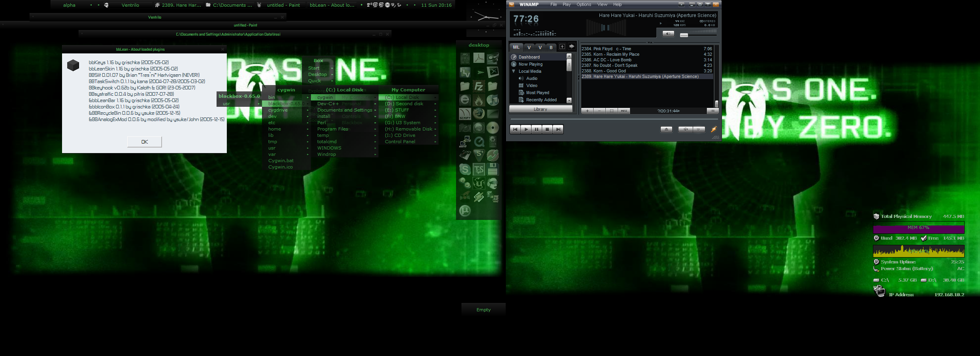980x356 pixels.
Task: Skip to next track in Winamp
Action: coord(558,129)
